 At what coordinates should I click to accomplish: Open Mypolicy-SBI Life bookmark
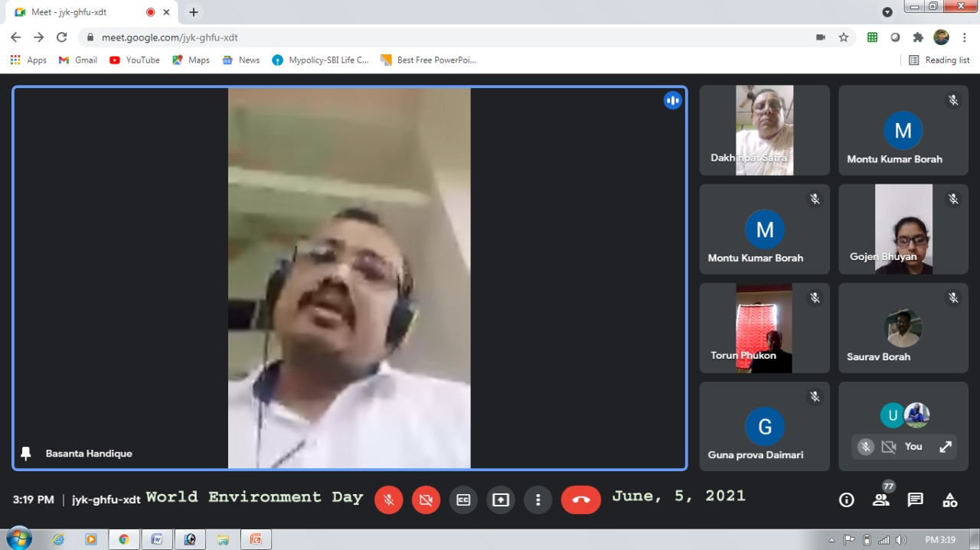321,60
